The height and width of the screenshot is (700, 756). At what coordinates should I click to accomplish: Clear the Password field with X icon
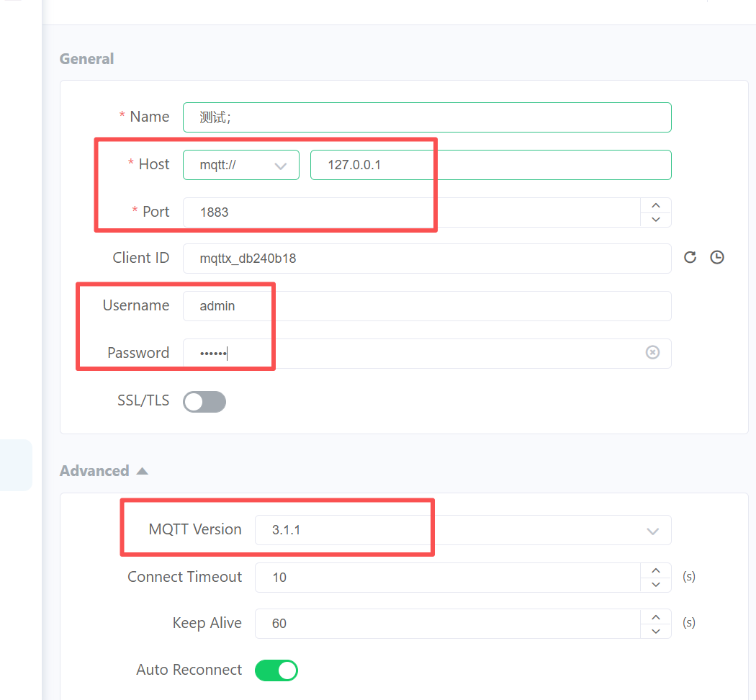tap(652, 353)
